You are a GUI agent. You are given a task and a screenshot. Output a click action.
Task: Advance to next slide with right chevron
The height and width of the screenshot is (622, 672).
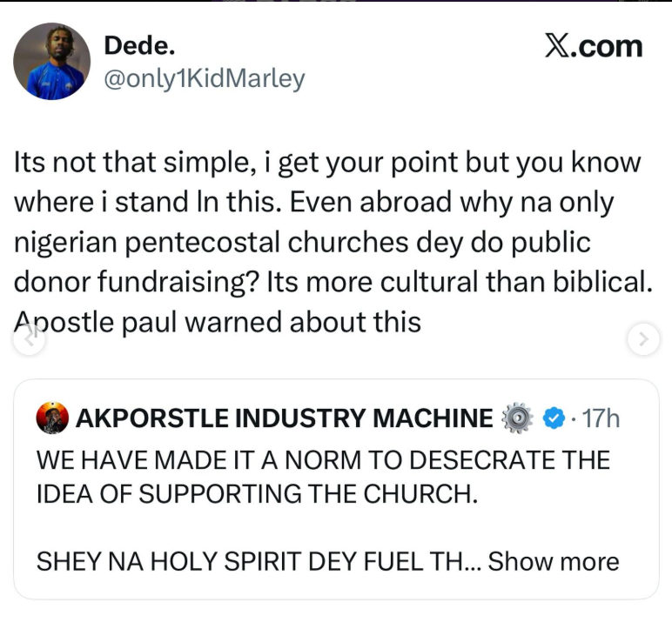tap(643, 340)
